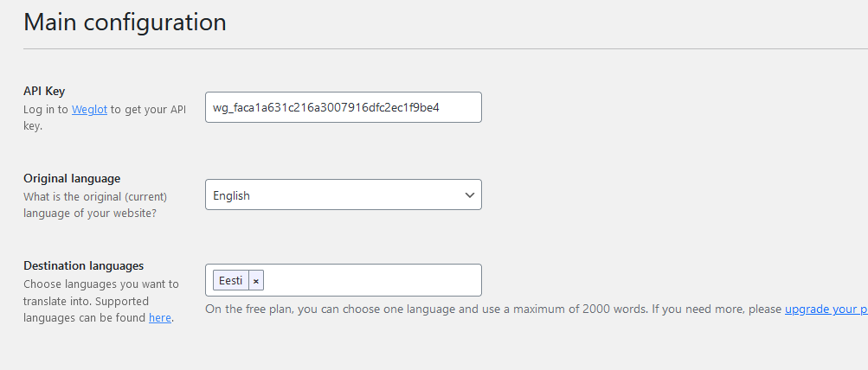Click inside the API Key field

click(x=344, y=107)
